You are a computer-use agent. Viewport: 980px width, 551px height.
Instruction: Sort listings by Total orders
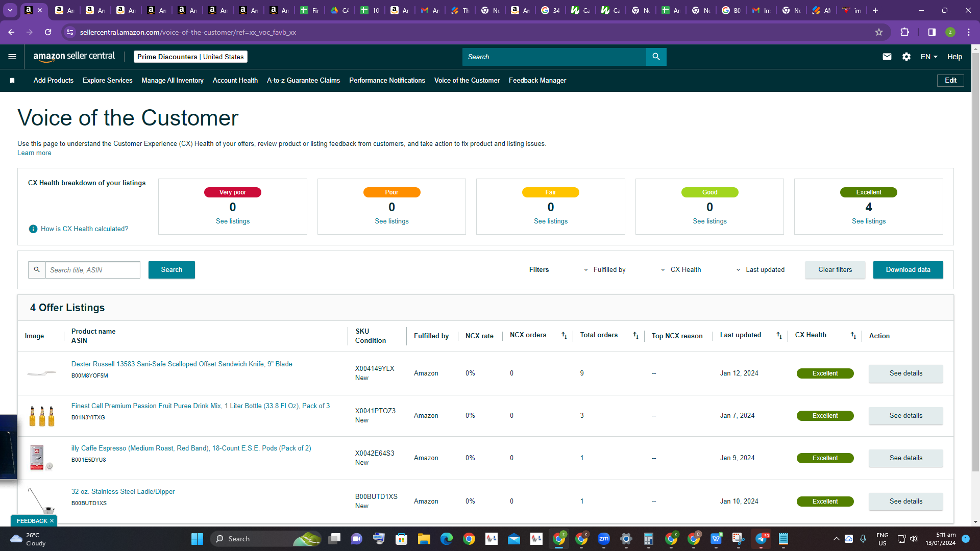pos(636,335)
